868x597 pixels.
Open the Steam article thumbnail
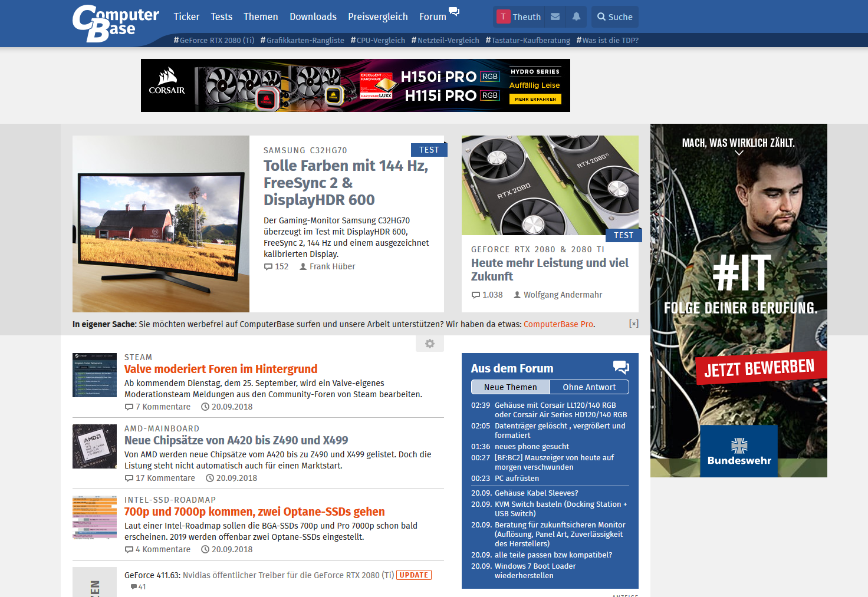pos(94,375)
